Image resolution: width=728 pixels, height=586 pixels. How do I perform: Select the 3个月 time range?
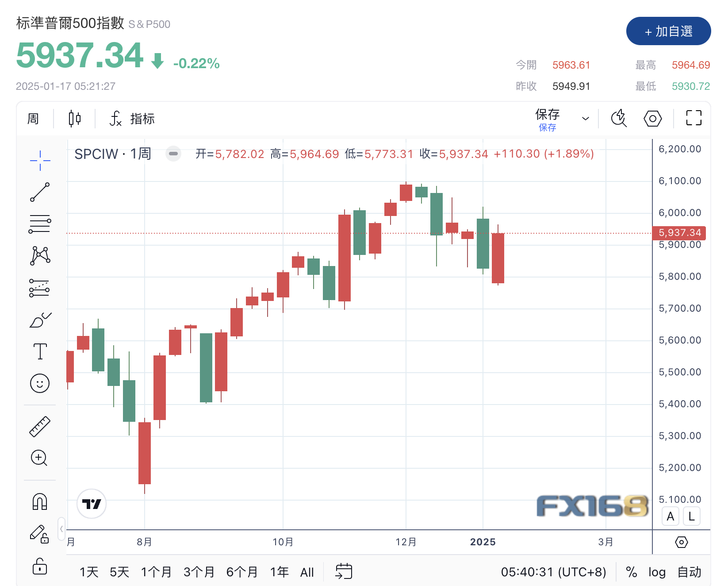coord(199,572)
